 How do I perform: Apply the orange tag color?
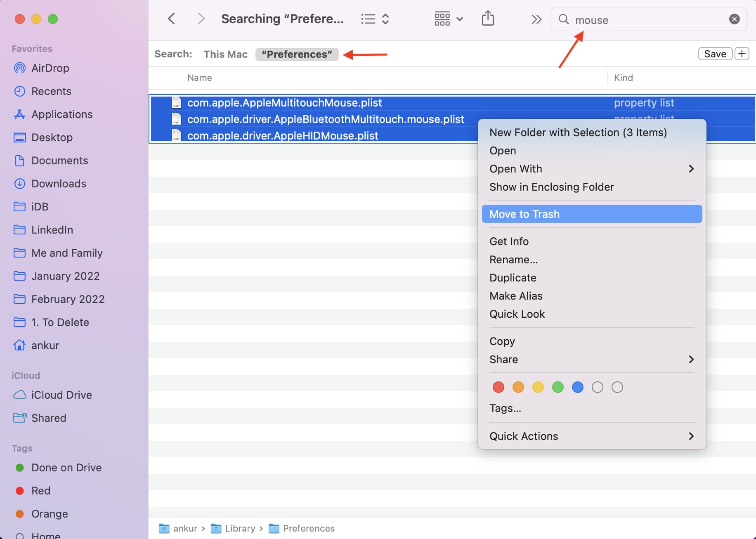click(518, 387)
